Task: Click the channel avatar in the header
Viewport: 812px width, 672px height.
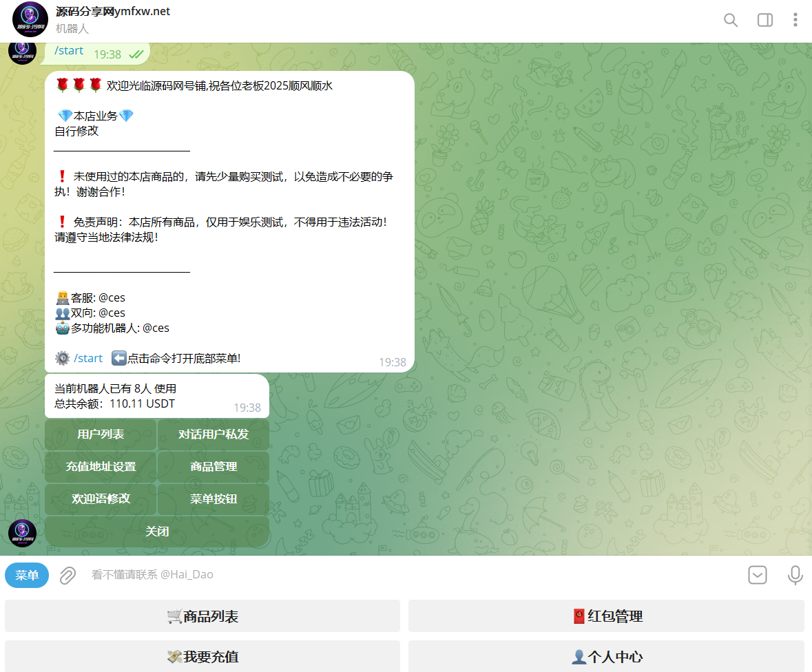Action: coord(30,19)
